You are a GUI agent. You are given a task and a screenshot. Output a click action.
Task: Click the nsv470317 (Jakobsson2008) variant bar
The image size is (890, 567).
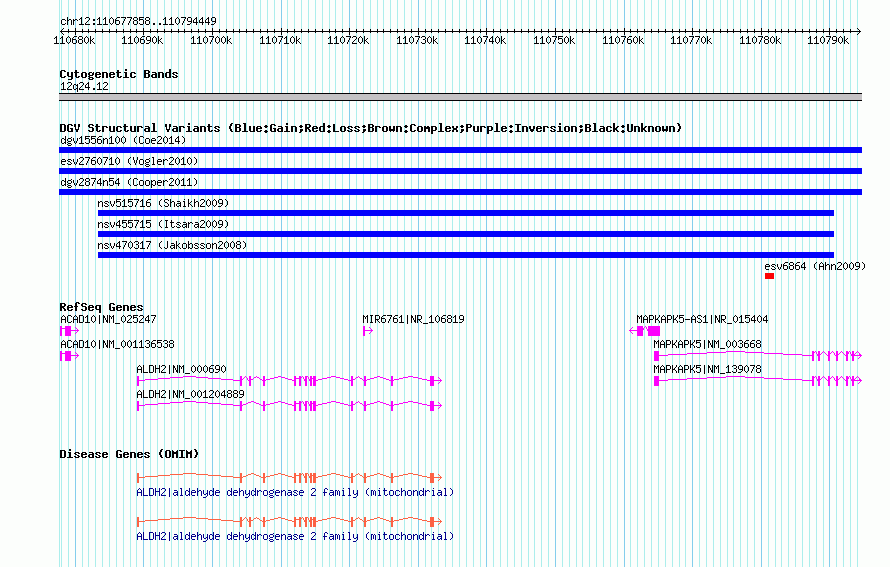465,255
